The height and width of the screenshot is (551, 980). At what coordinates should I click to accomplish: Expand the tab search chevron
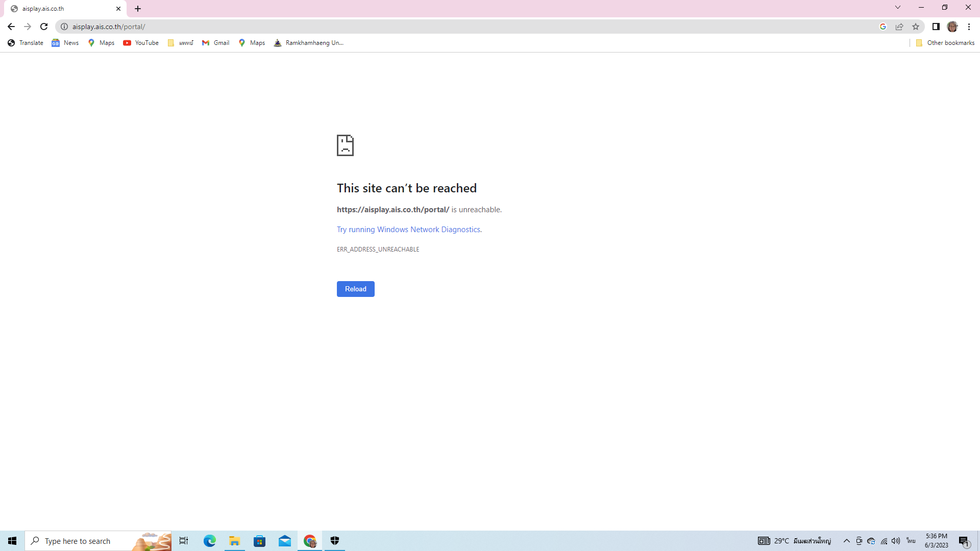[x=898, y=7]
